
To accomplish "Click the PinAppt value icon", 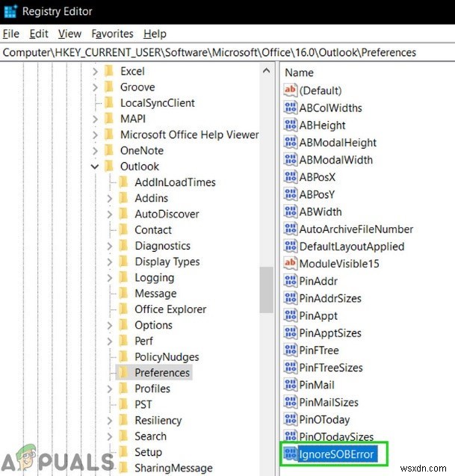I will pos(291,315).
